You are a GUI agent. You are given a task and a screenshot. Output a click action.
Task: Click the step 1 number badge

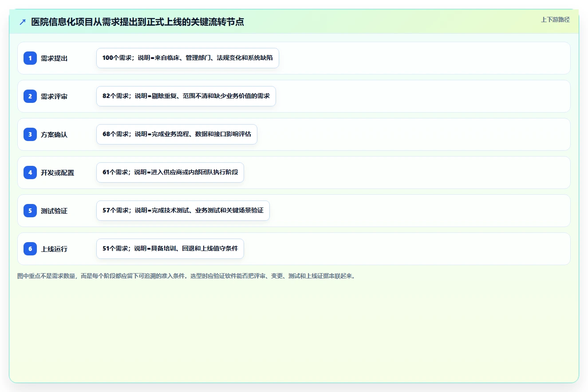click(x=30, y=58)
